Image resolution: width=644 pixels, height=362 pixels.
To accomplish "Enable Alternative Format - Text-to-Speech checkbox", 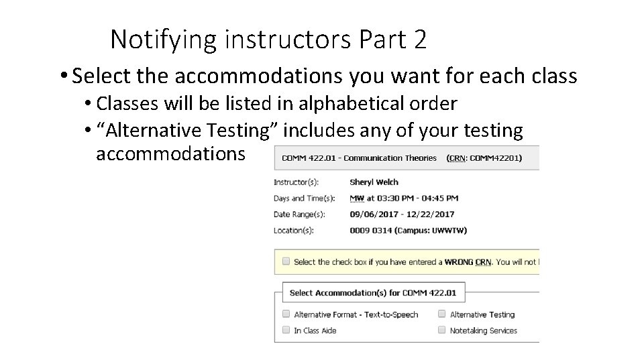I will tap(286, 314).
